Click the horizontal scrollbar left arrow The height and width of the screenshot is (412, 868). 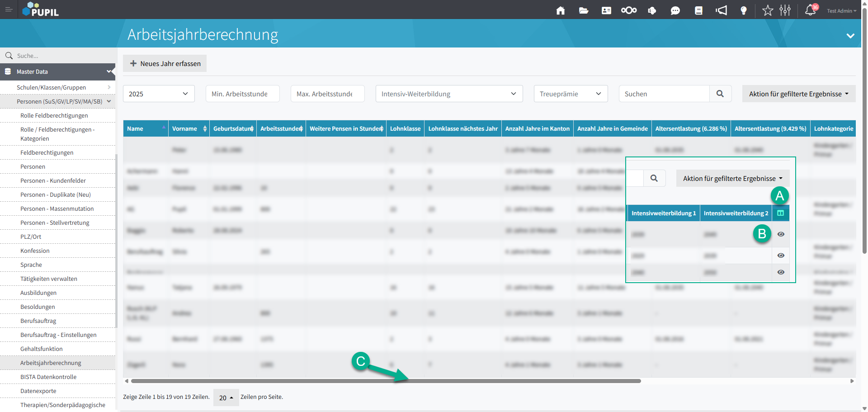127,381
